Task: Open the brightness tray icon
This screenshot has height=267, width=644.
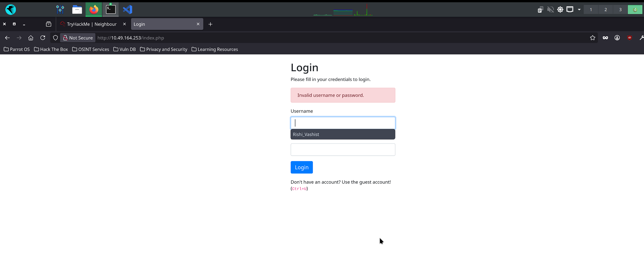Action: pos(560,9)
